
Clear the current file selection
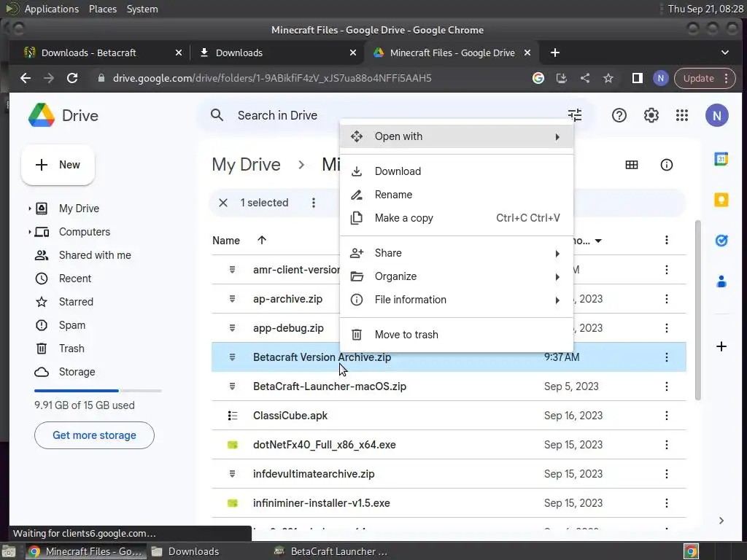click(223, 203)
